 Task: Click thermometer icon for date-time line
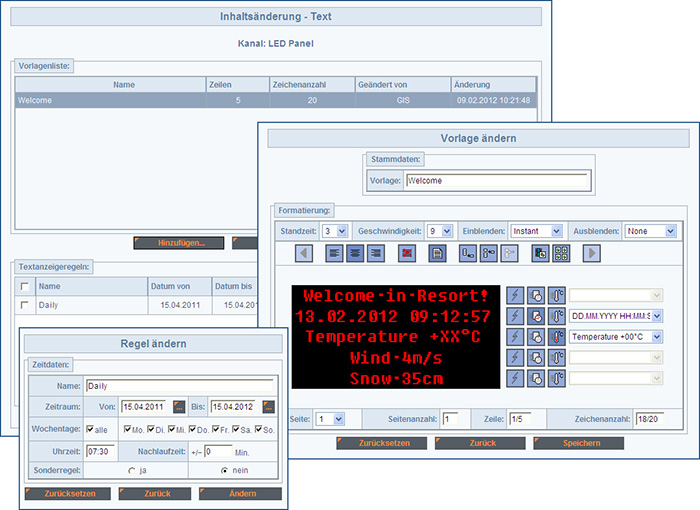click(x=557, y=316)
